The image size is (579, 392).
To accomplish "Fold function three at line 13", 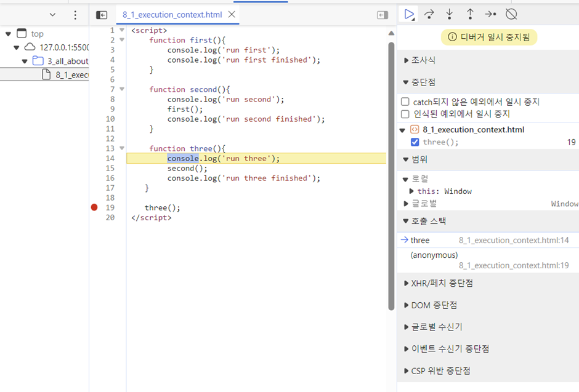I will (x=122, y=148).
